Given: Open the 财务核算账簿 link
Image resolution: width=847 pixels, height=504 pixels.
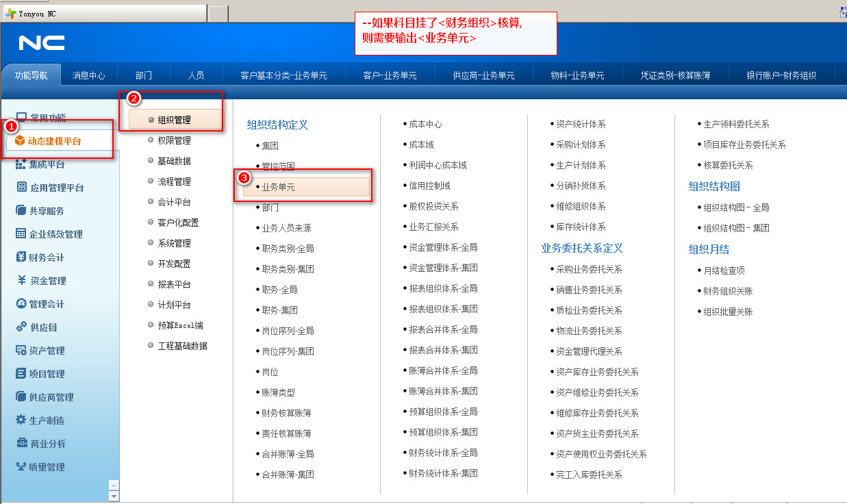Looking at the screenshot, I should [x=286, y=413].
